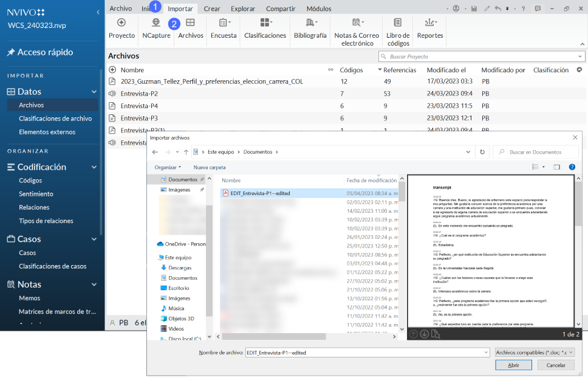Collapse the Codificación sidebar section

tap(94, 167)
